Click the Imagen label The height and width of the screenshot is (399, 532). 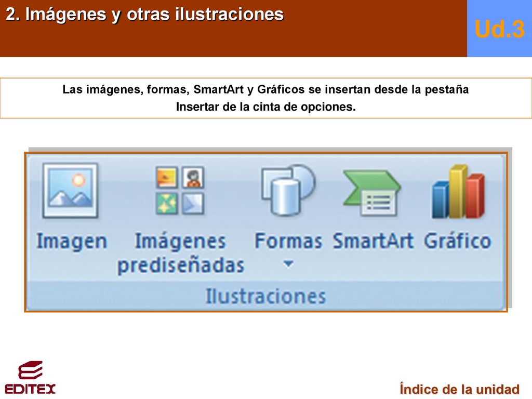(72, 242)
